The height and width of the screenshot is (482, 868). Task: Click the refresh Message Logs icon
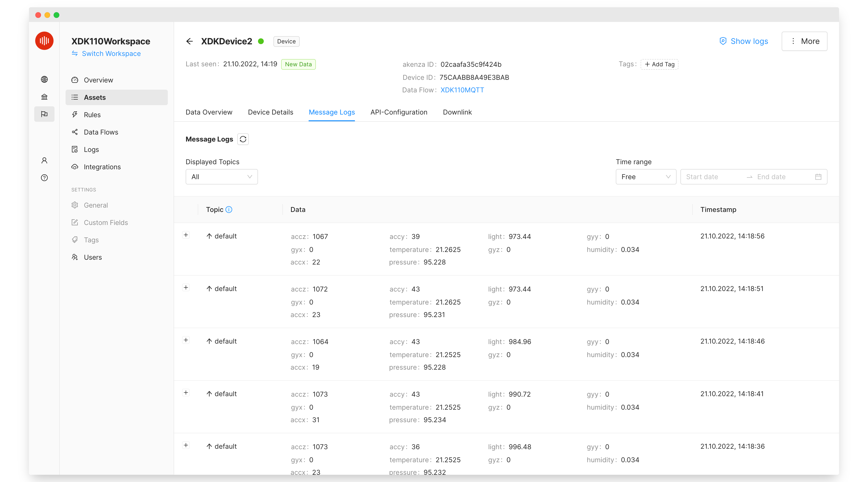tap(243, 139)
